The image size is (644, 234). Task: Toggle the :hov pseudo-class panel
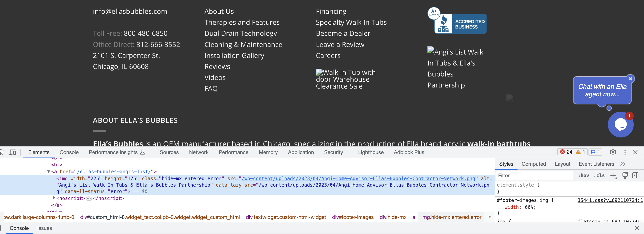pos(584,175)
